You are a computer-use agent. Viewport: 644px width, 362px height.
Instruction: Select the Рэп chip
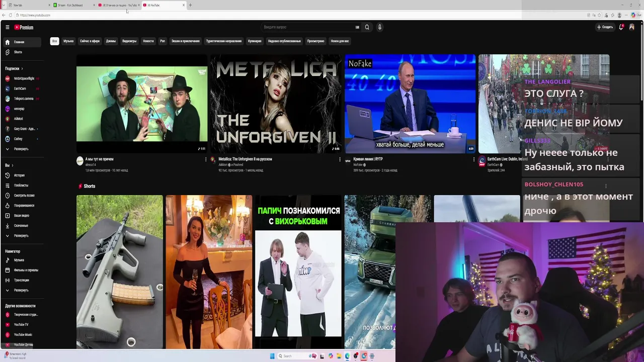(x=163, y=41)
